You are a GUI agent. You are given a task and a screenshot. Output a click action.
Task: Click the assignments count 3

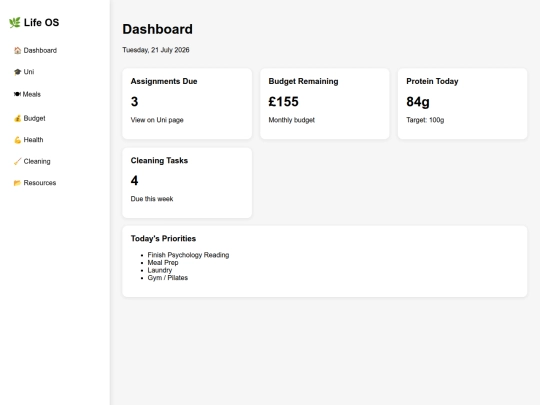[134, 102]
